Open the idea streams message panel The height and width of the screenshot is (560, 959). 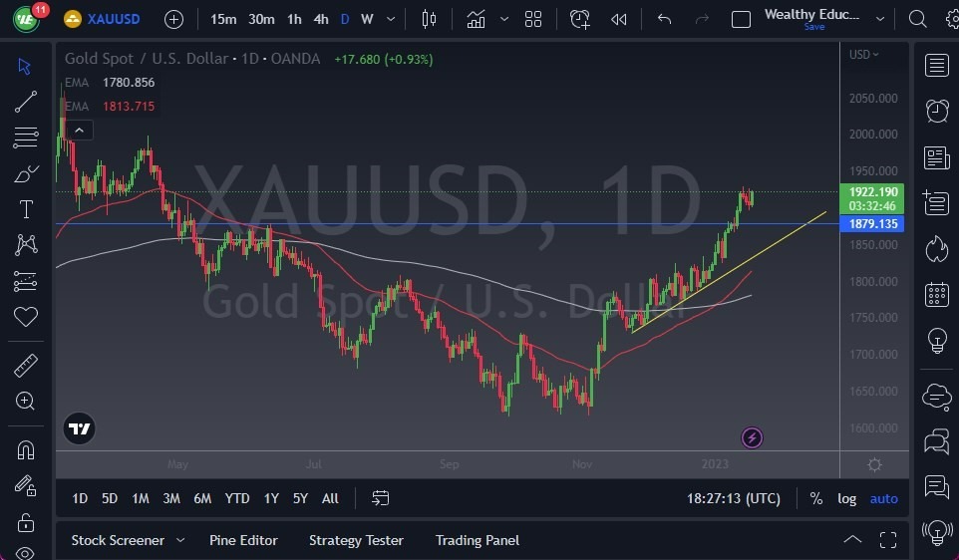click(x=936, y=487)
